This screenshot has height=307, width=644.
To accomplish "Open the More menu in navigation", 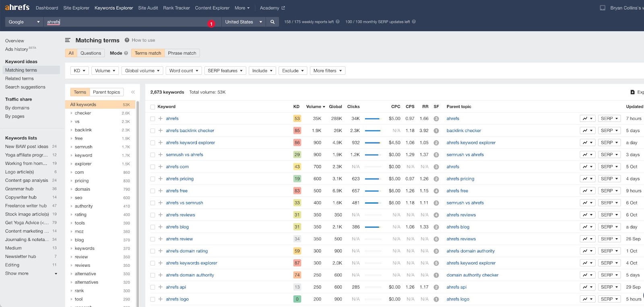I will [x=242, y=8].
